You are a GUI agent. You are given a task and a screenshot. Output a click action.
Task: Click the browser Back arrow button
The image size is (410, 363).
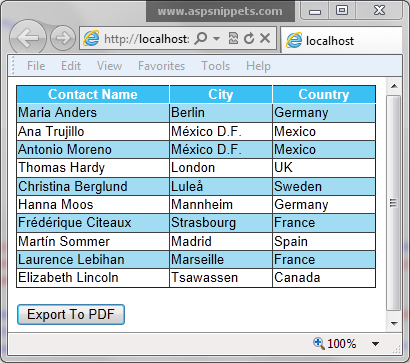tap(27, 38)
